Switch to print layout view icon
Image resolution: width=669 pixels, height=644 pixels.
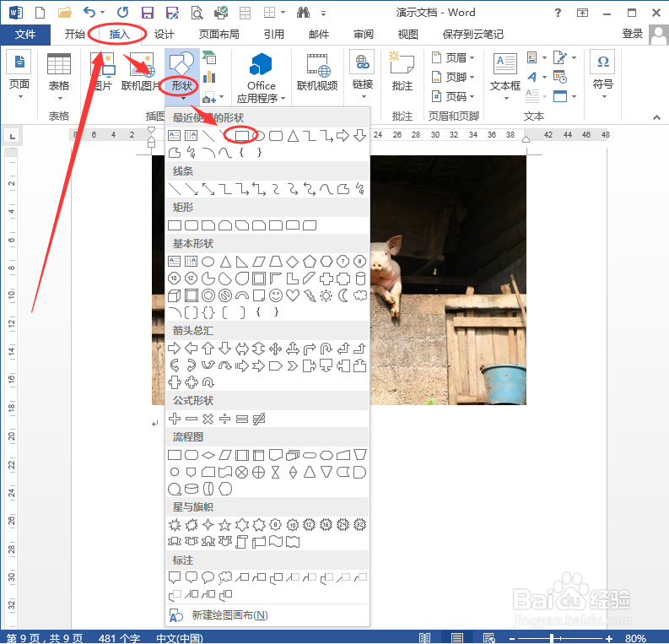pyautogui.click(x=457, y=638)
